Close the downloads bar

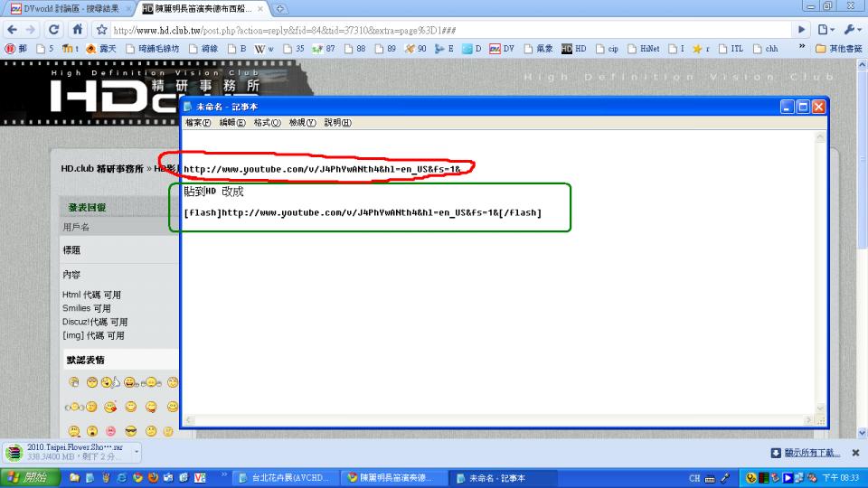(856, 453)
